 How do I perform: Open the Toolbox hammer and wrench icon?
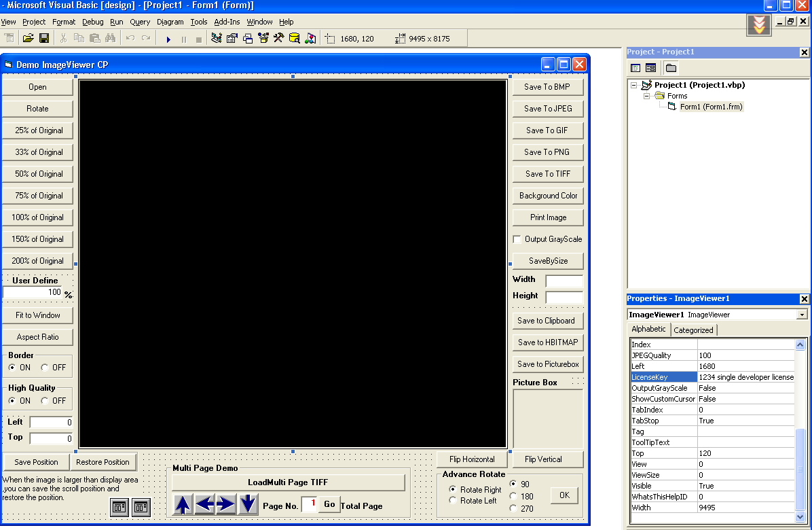click(278, 39)
